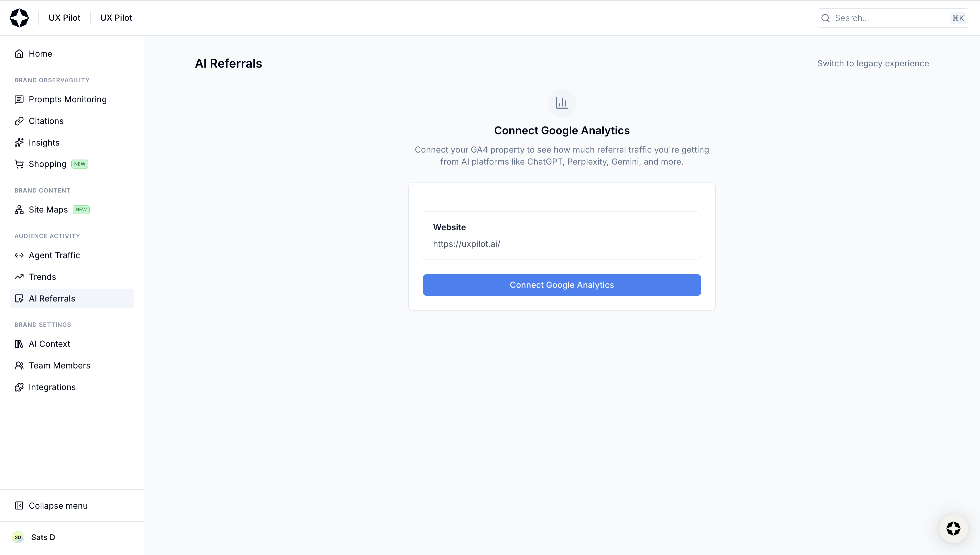Screen dimensions: 980x555
Task: Focus the Search input field
Action: pyautogui.click(x=888, y=18)
